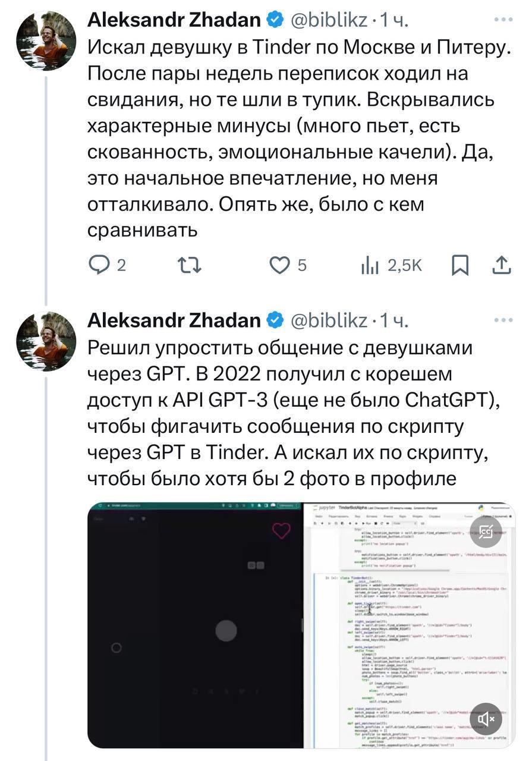Repost the first tweet
The height and width of the screenshot is (761, 532).
(x=190, y=266)
